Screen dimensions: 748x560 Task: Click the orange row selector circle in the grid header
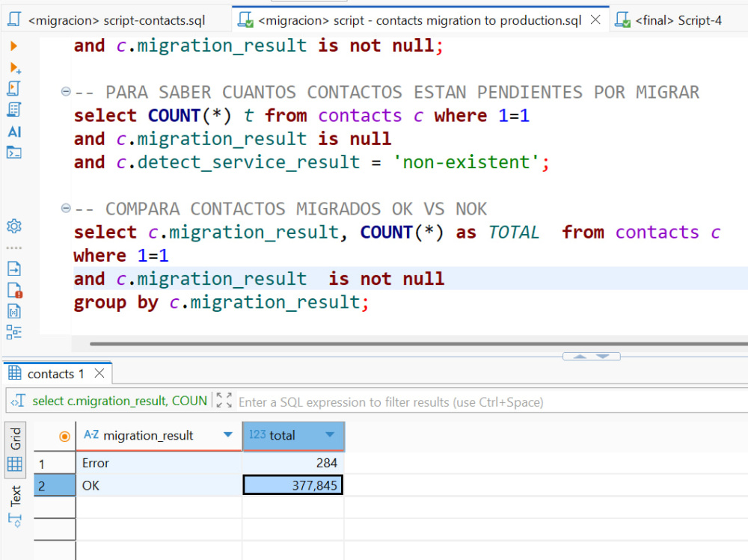tap(64, 436)
